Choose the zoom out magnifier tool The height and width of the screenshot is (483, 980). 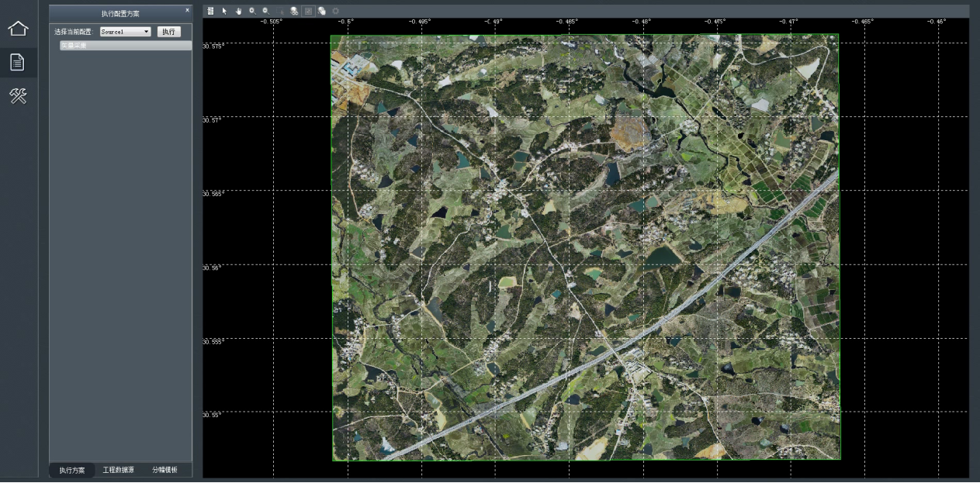coord(265,11)
